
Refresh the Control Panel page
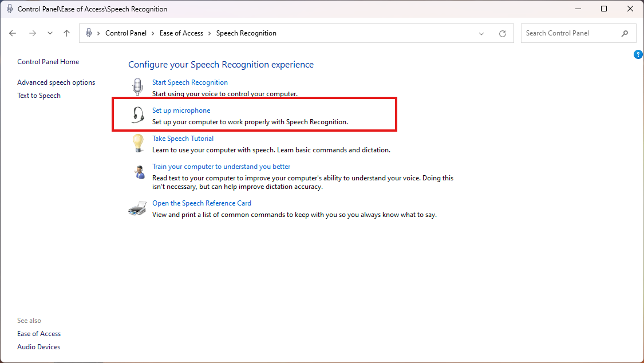[x=503, y=34]
